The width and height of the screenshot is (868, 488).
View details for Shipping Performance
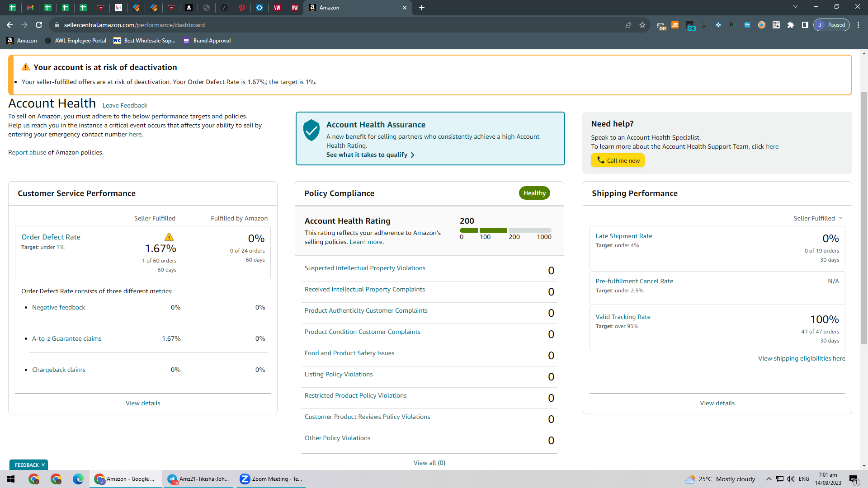point(717,403)
